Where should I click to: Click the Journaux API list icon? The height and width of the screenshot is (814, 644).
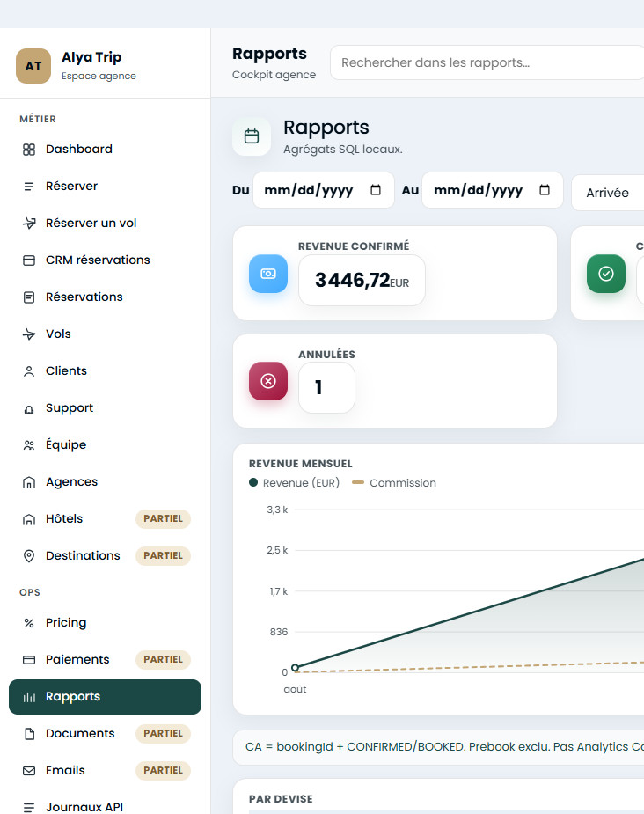[29, 807]
